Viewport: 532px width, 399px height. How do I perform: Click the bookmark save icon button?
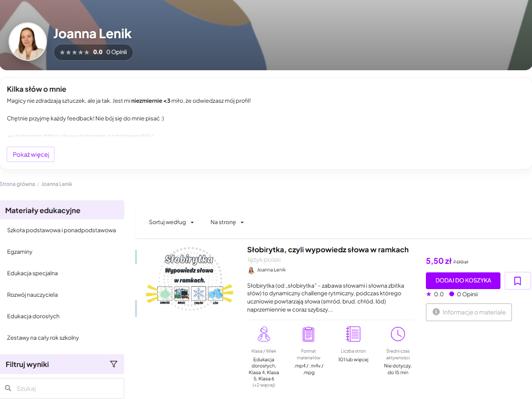coord(517,280)
